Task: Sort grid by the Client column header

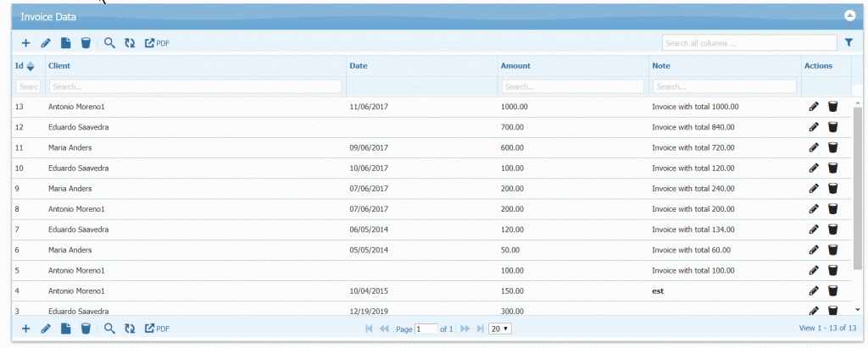Action: click(x=59, y=65)
